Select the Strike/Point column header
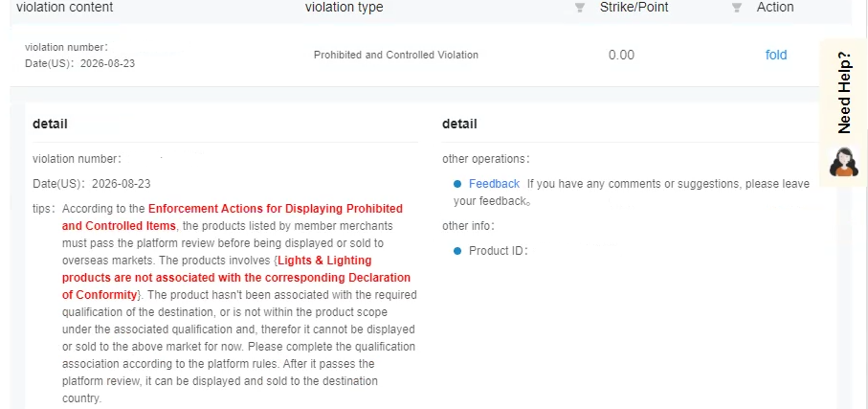868x409 pixels. click(634, 8)
